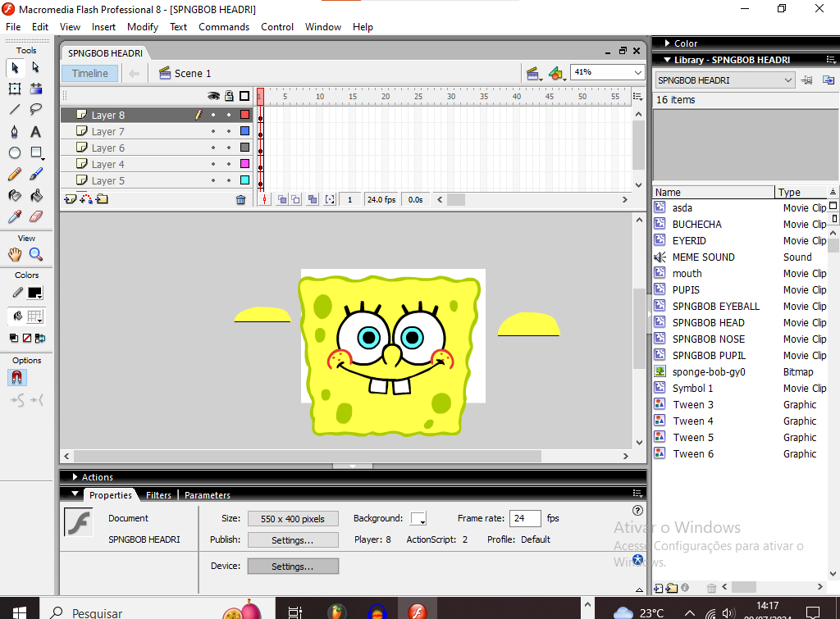Viewport: 840px width, 619px height.
Task: Insert a new layer in the timeline
Action: point(70,199)
